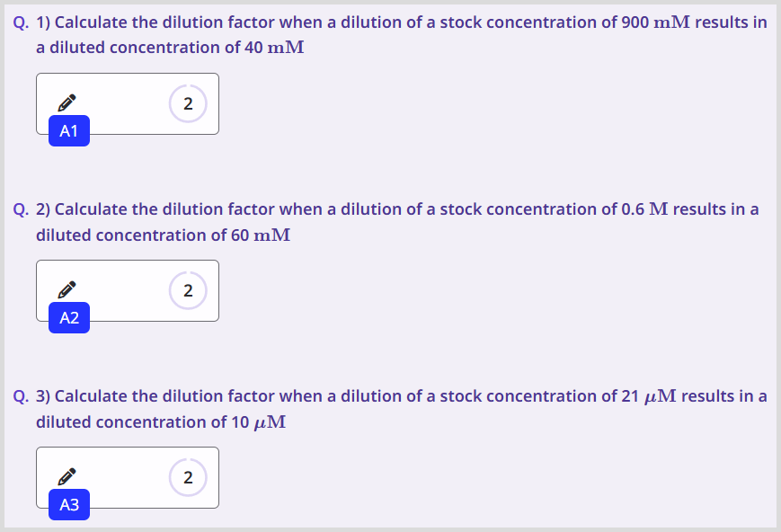The width and height of the screenshot is (781, 532).
Task: Select the blue A1 label
Action: (69, 131)
